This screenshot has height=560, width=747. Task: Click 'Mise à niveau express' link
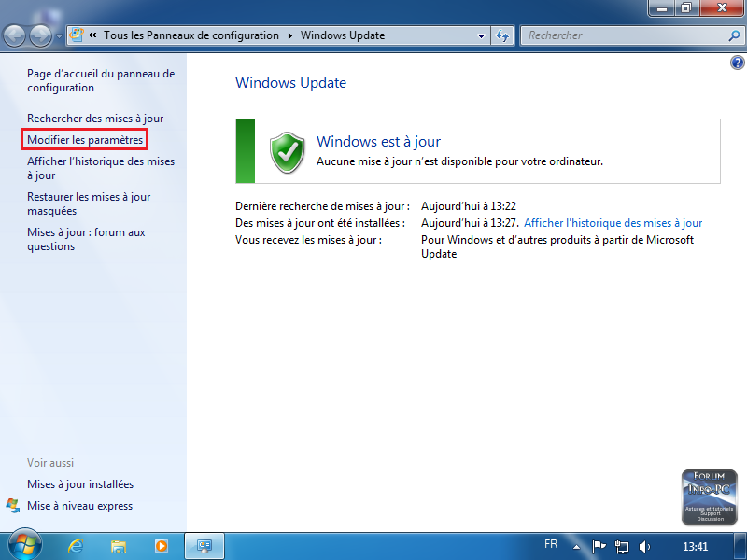click(79, 506)
